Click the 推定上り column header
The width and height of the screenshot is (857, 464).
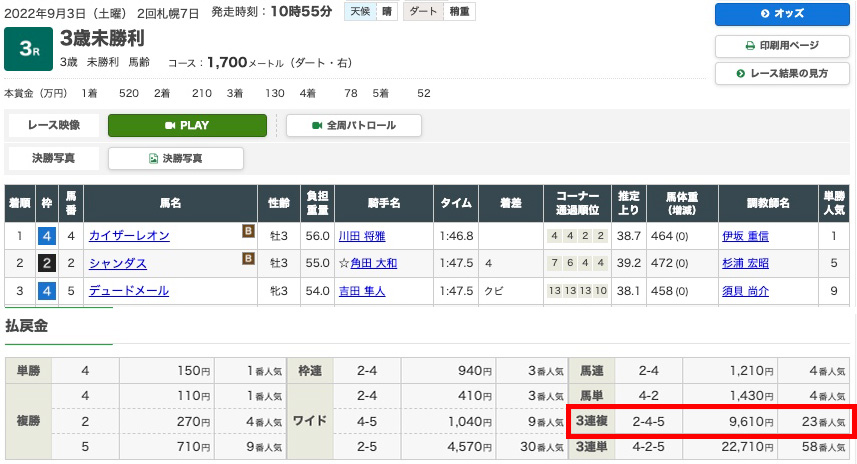(x=629, y=203)
